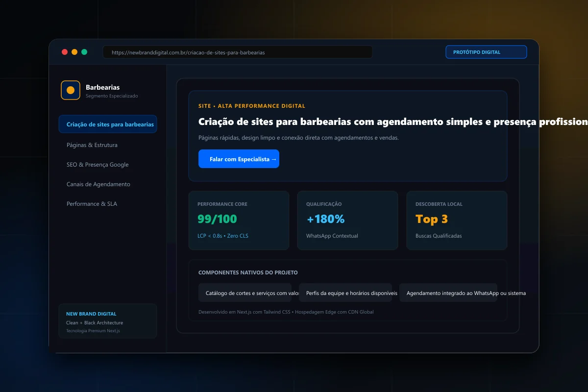
Task: Click Catálogo de cortes e serviços chip
Action: pyautogui.click(x=245, y=293)
